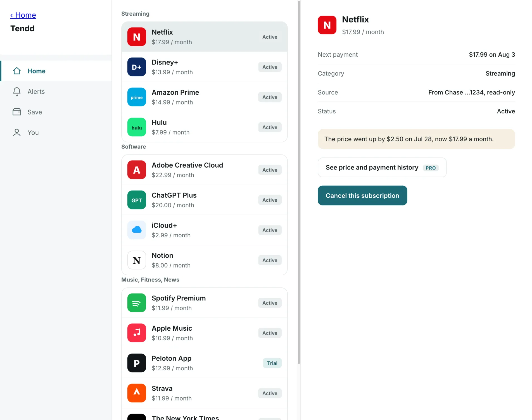Select the Peloton App subscription name

click(x=171, y=359)
